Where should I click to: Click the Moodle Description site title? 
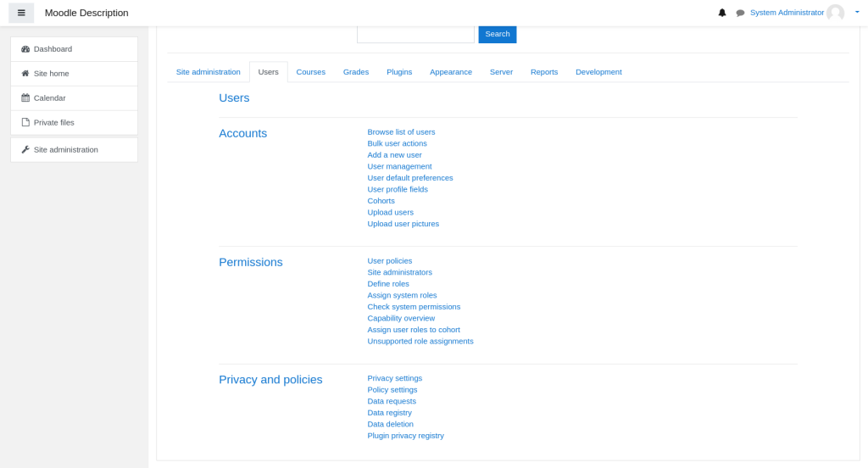pos(86,13)
